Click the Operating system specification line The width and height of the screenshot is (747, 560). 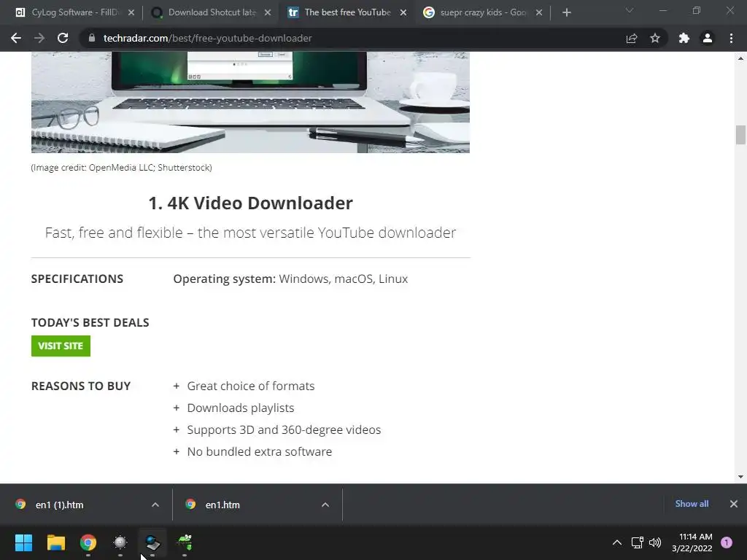(x=290, y=279)
